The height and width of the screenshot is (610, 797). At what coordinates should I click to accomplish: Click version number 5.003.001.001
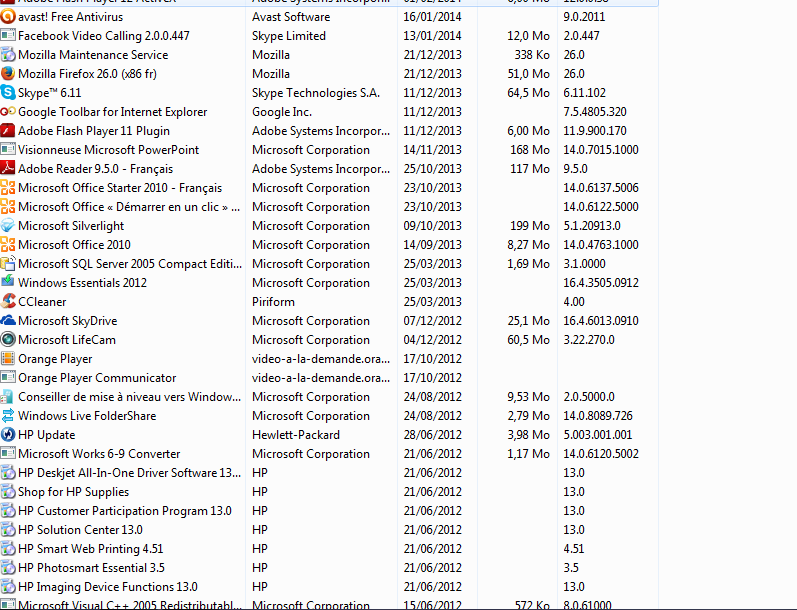point(598,435)
